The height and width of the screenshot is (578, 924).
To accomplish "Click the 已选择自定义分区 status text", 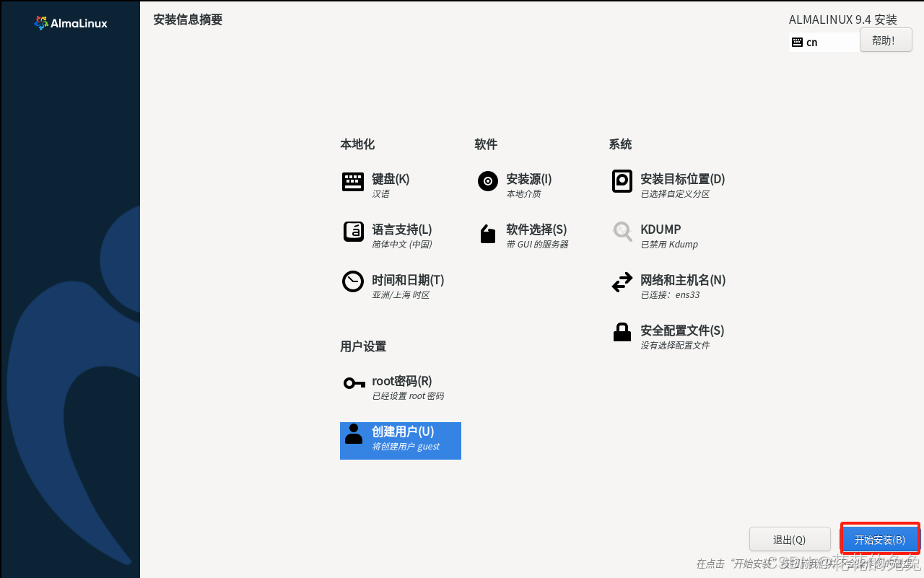I will (x=675, y=194).
